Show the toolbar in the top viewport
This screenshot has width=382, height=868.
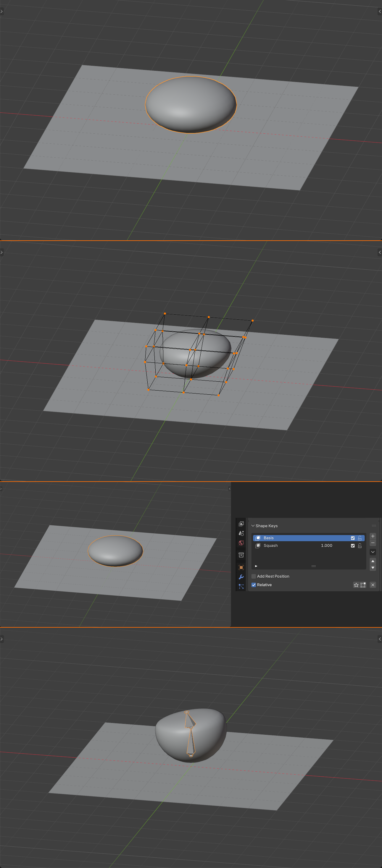tap(2, 12)
